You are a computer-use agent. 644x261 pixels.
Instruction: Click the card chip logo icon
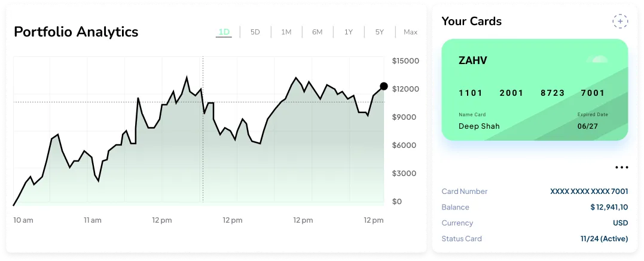point(598,60)
